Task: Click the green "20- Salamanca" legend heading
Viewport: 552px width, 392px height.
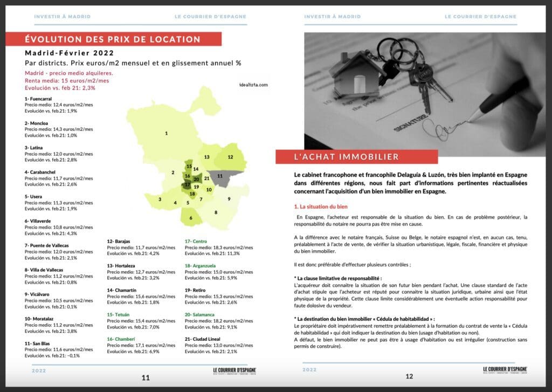Action: tap(200, 314)
